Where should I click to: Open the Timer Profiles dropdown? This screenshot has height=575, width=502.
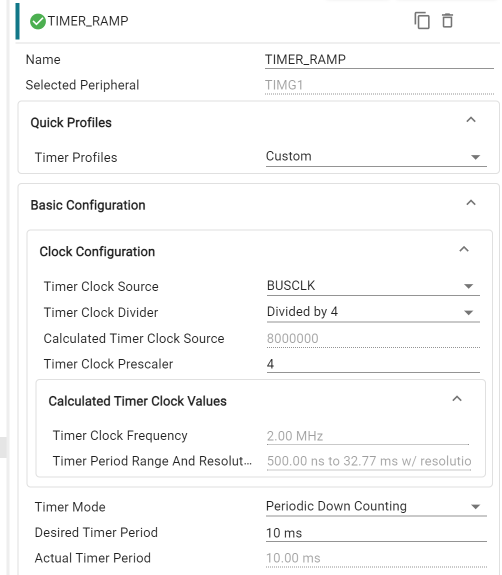click(376, 157)
